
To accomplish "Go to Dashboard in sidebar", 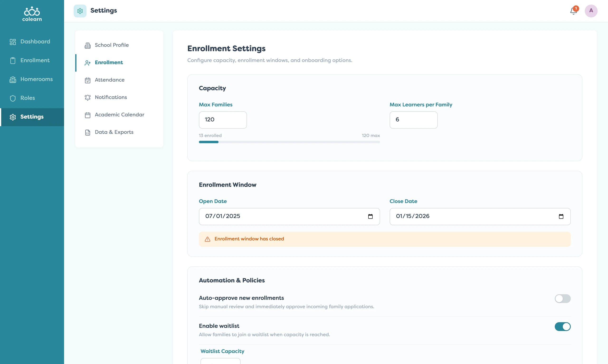I will click(32, 42).
